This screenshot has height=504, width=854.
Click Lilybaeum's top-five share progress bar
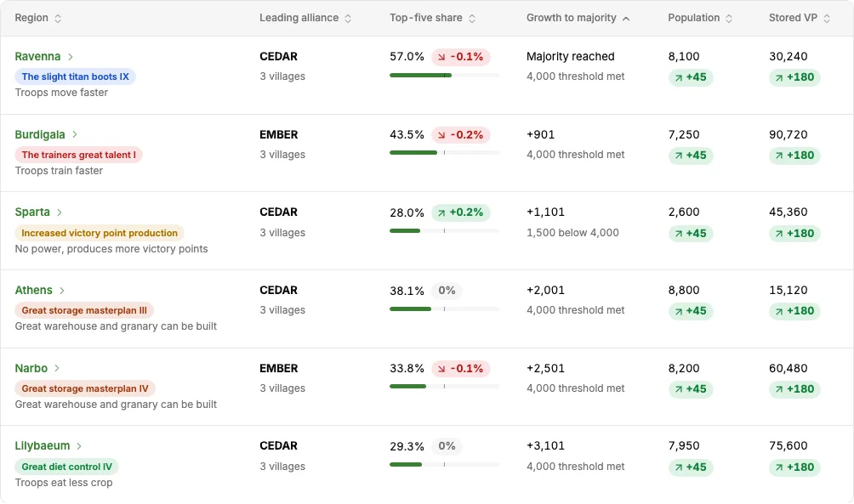coord(444,464)
